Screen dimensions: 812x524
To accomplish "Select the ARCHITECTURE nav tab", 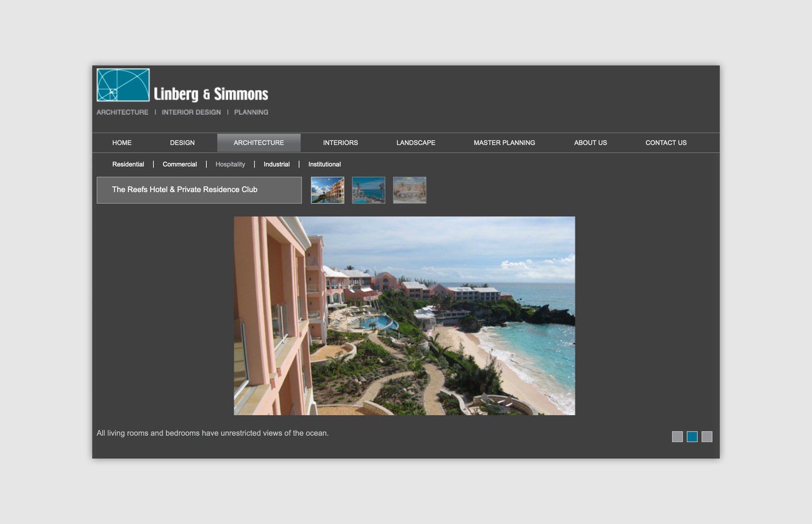I will click(259, 143).
